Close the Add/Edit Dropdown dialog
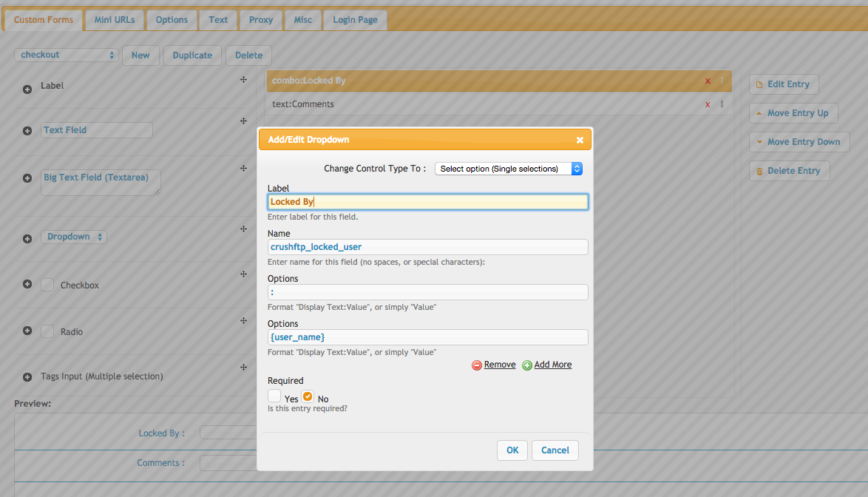The width and height of the screenshot is (868, 497). coord(580,140)
